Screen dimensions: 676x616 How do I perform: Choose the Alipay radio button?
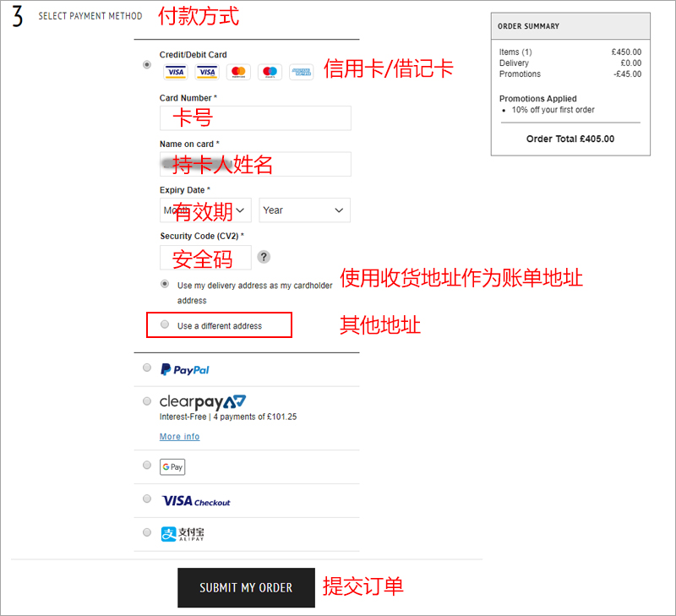pyautogui.click(x=147, y=532)
